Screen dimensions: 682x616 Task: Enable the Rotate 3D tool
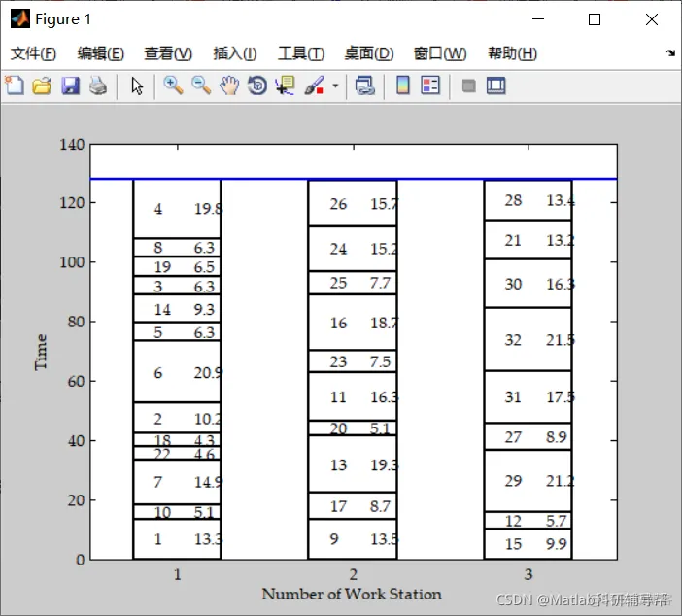coord(257,86)
